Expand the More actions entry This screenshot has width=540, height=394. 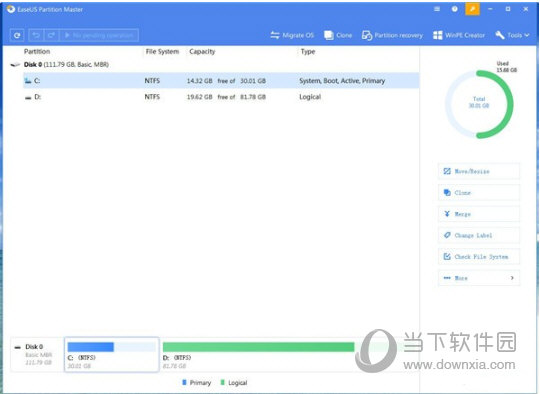479,278
